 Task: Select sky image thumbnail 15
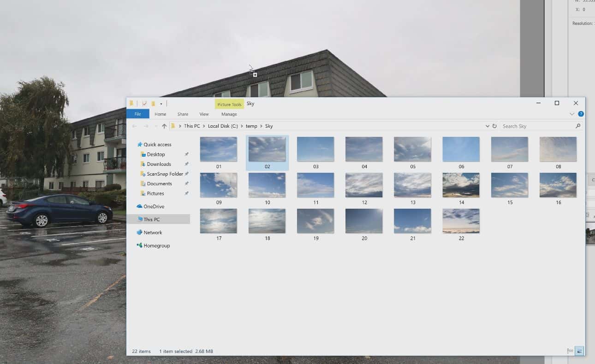(510, 185)
